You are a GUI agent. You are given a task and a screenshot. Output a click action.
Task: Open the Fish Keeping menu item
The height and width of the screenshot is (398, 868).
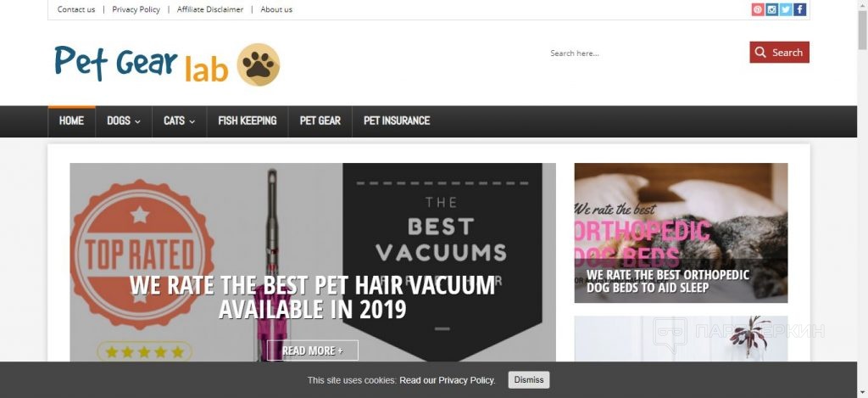pos(247,121)
